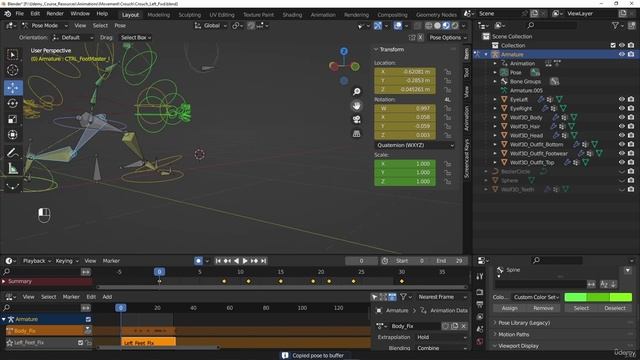Open the Custom Color Set dropdown
Image resolution: width=640 pixels, height=360 pixels.
[x=536, y=297]
